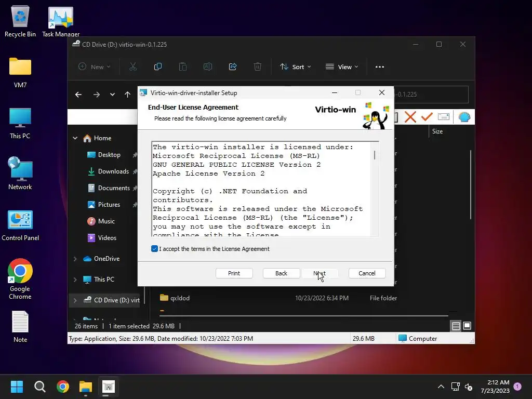Launch Google Chrome from desktop

point(20,279)
